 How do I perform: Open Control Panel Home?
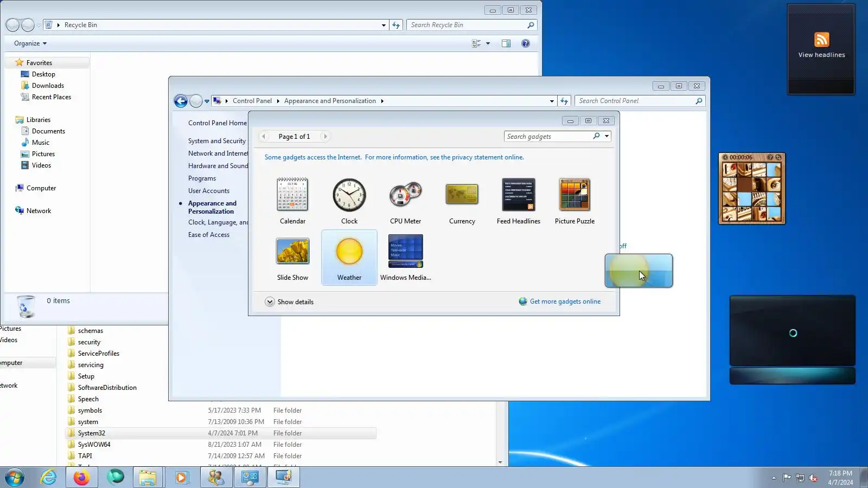tap(218, 123)
